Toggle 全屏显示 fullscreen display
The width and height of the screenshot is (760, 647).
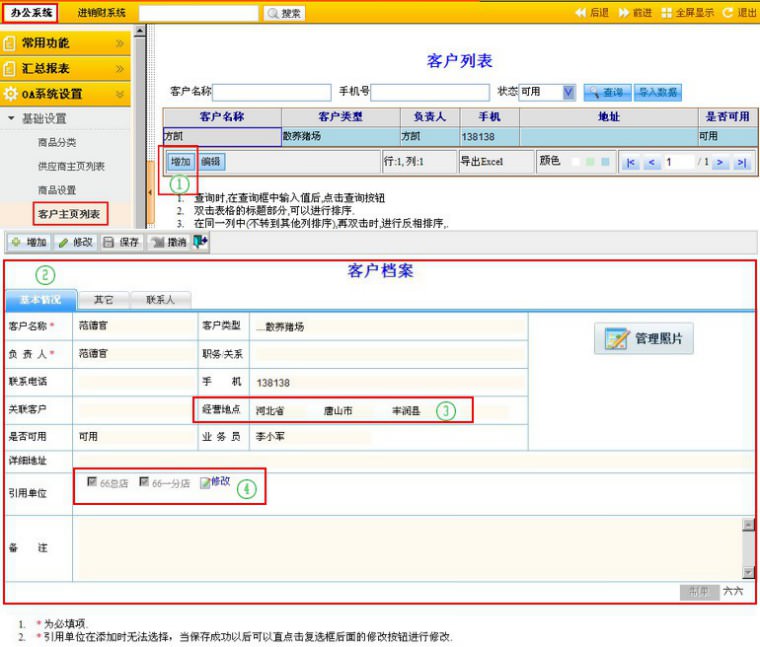point(667,13)
